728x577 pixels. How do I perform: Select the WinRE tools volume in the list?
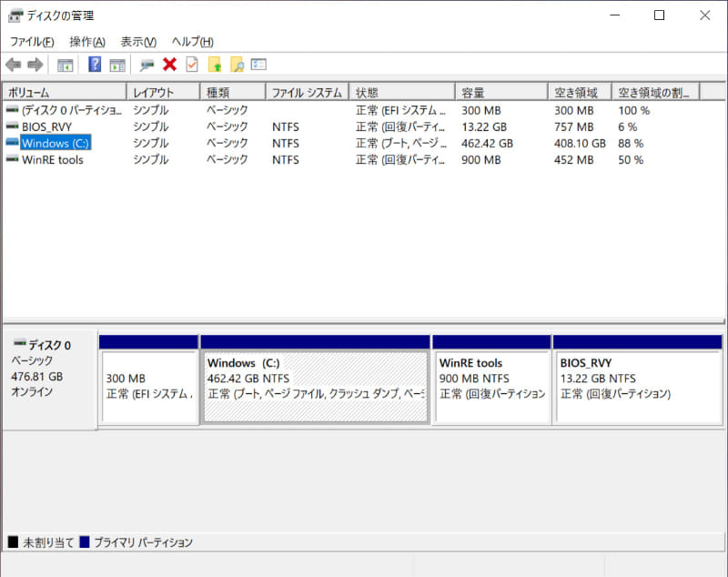[53, 159]
